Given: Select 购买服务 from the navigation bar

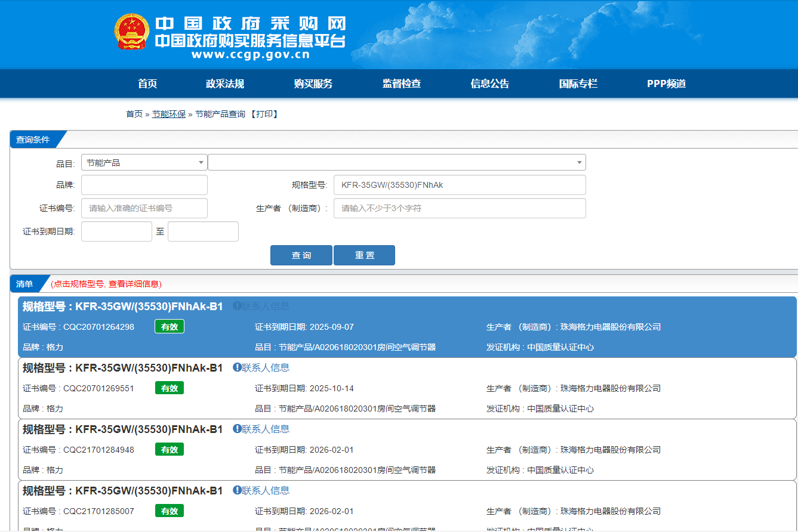Looking at the screenshot, I should click(x=313, y=83).
